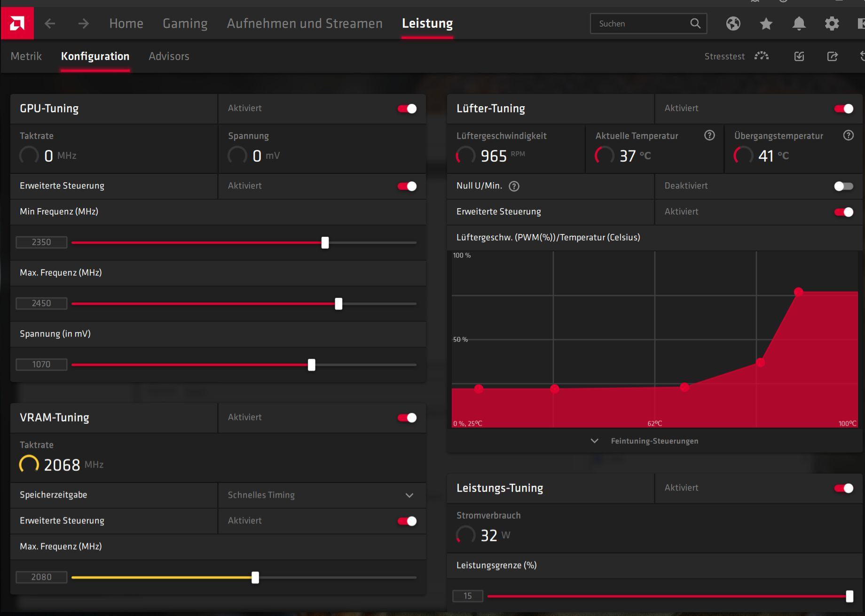Click the Stresstest label
Viewport: 865px width, 616px height.
coord(724,56)
